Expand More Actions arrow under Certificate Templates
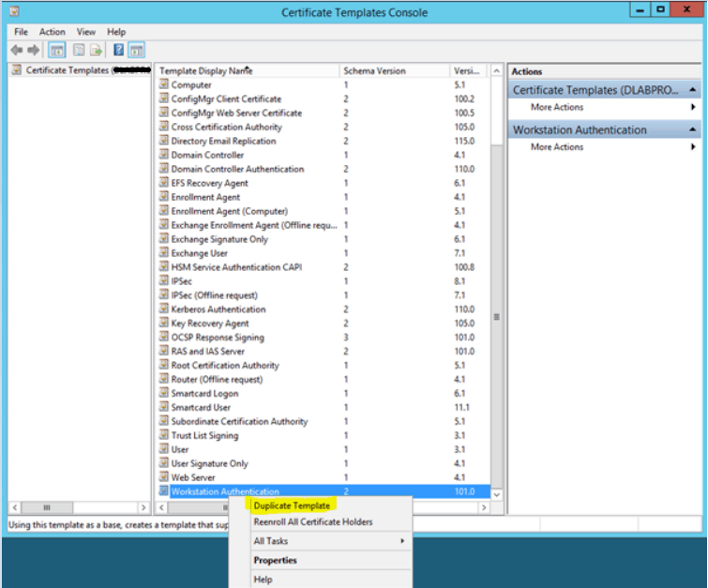 click(x=693, y=107)
